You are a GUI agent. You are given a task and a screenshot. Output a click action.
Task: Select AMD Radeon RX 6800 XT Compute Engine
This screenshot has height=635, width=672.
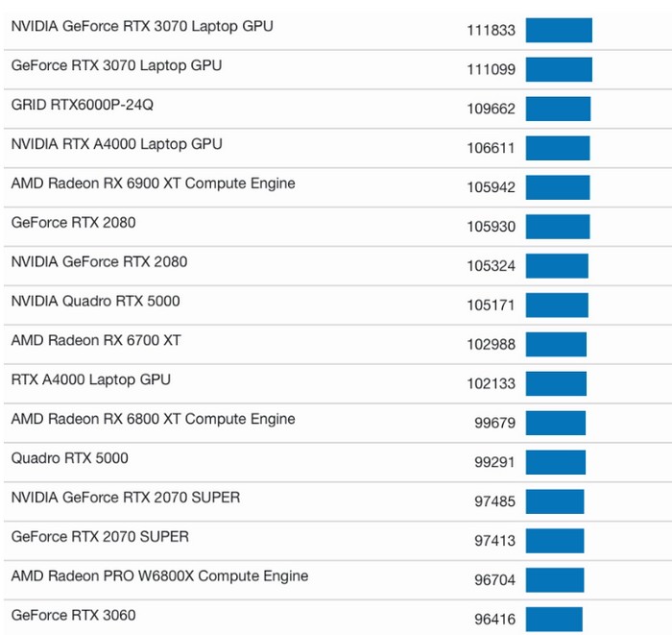click(x=153, y=419)
